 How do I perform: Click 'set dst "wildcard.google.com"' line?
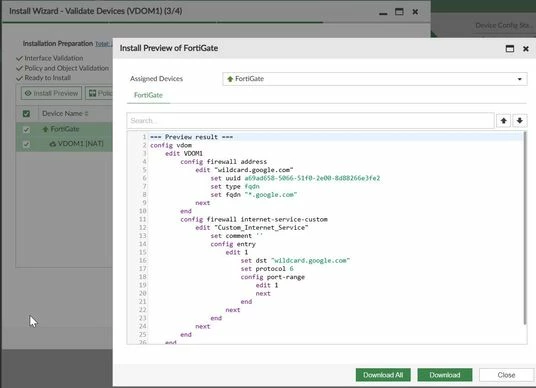(295, 260)
